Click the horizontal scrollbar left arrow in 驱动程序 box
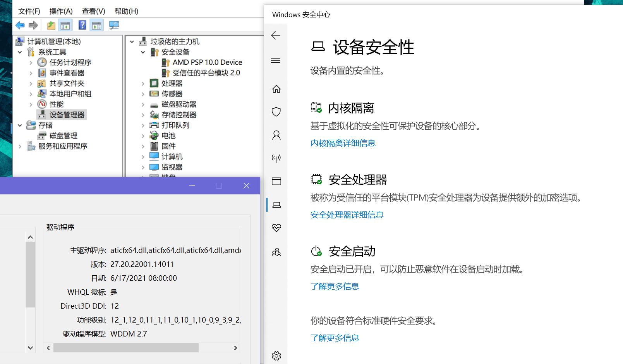The height and width of the screenshot is (364, 623). 48,348
